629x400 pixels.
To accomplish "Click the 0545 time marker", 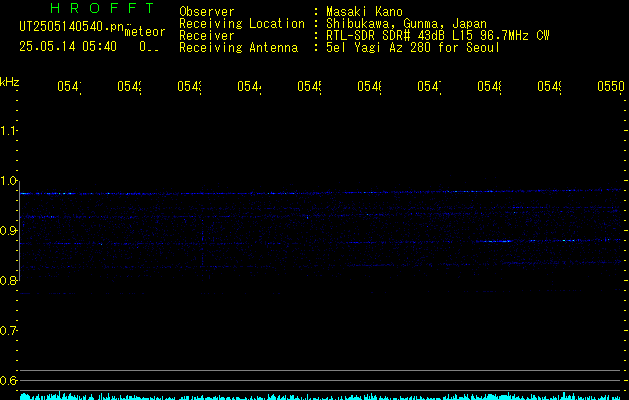I will (309, 87).
